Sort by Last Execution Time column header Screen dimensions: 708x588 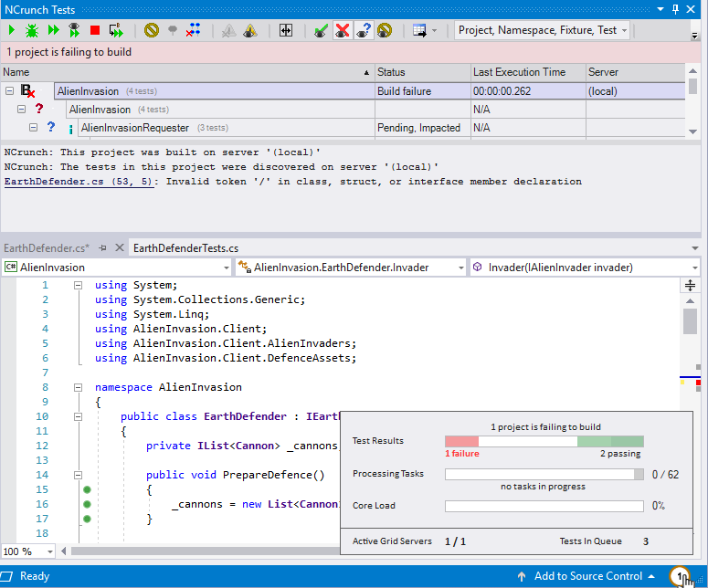(528, 72)
